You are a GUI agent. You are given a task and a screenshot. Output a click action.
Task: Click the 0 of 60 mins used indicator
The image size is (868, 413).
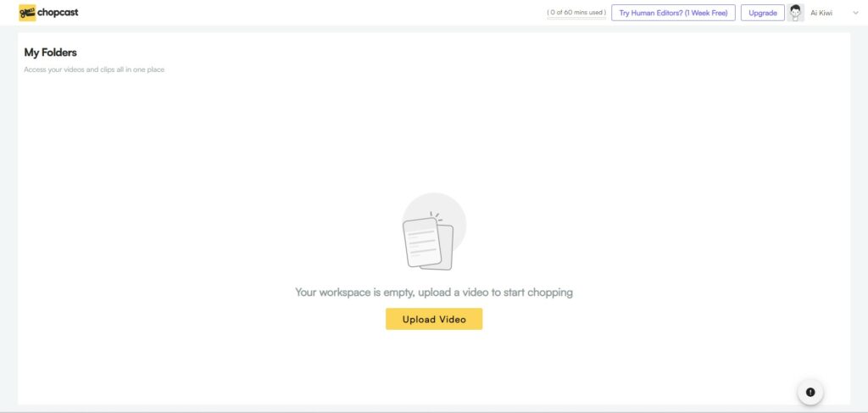coord(576,12)
